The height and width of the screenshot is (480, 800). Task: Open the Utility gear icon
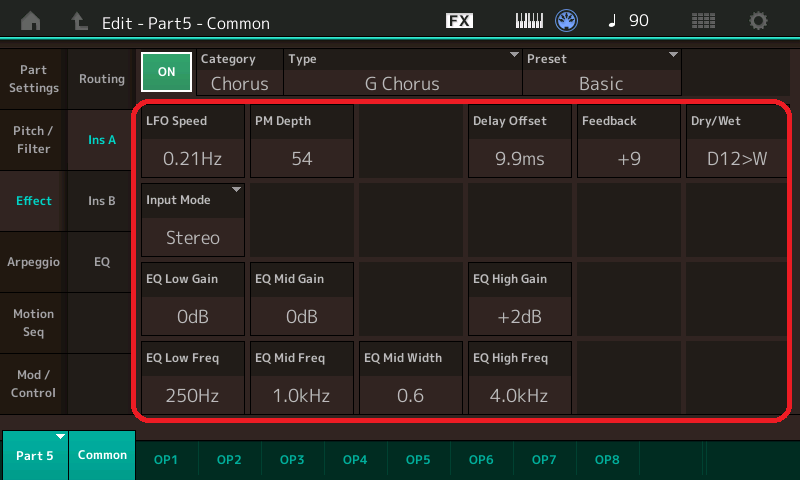[759, 21]
